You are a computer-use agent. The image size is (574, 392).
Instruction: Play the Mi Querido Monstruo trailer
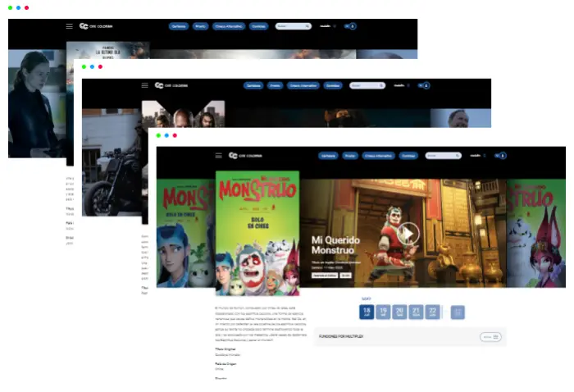click(408, 235)
